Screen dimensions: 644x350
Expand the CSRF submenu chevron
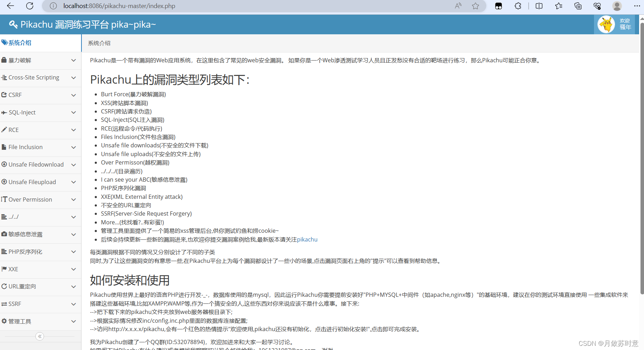pyautogui.click(x=73, y=95)
